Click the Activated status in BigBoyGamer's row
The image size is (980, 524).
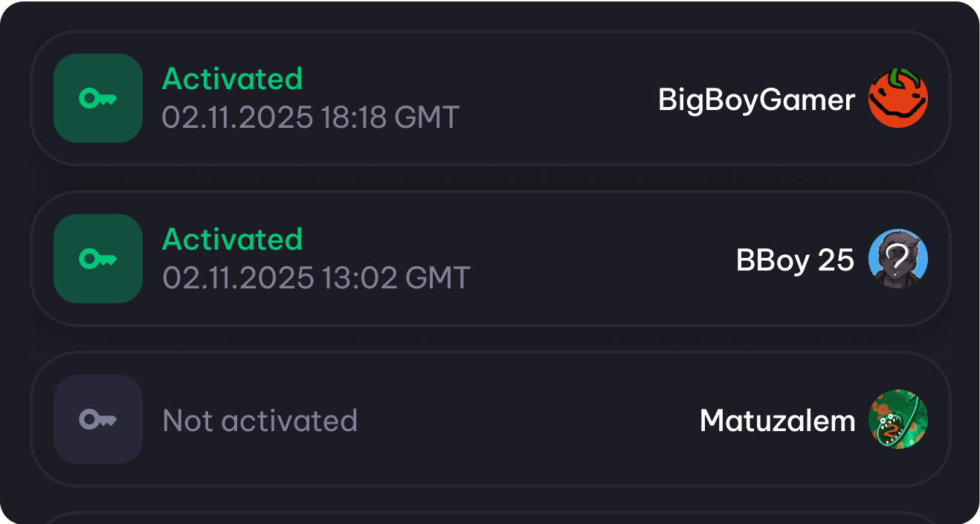232,79
